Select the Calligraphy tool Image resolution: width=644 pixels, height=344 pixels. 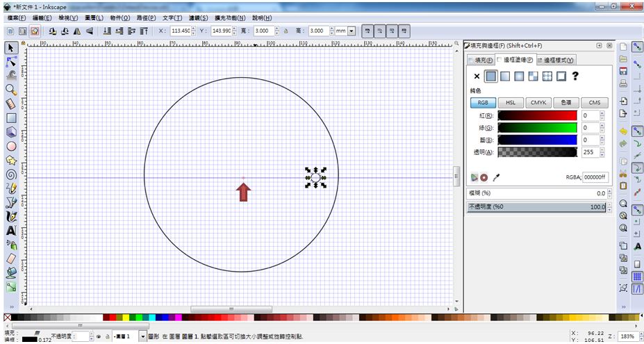point(10,216)
